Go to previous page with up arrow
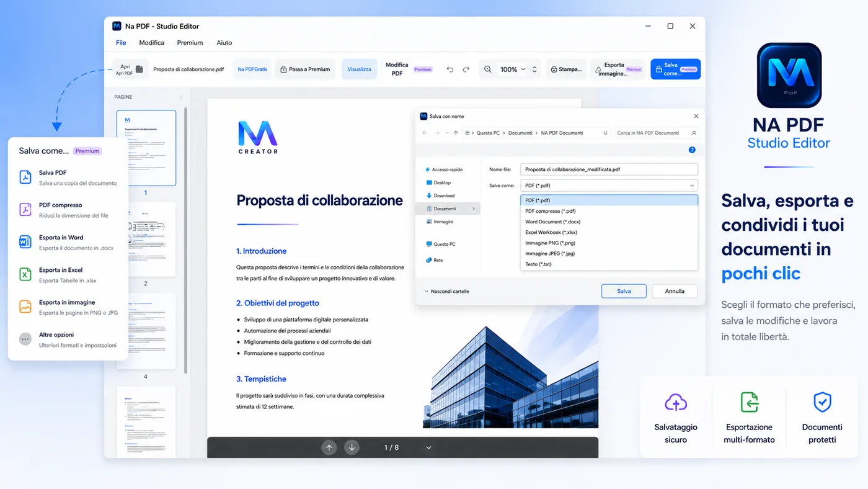The height and width of the screenshot is (489, 868). click(329, 447)
